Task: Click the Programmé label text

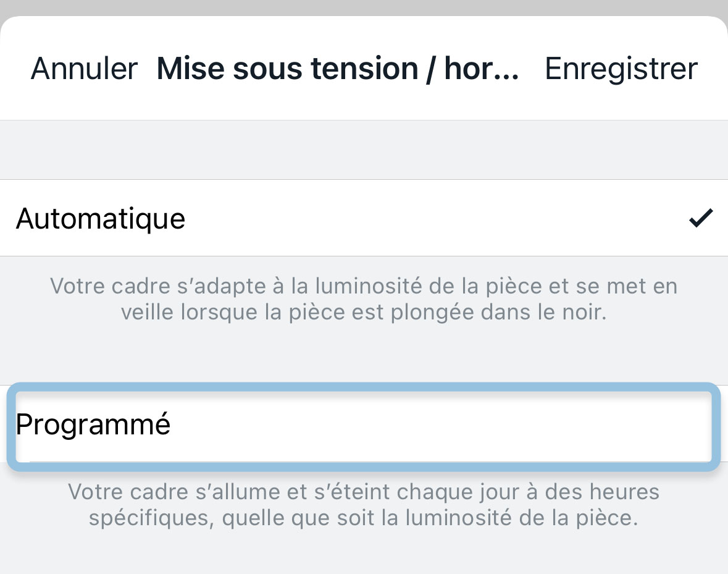Action: 93,425
